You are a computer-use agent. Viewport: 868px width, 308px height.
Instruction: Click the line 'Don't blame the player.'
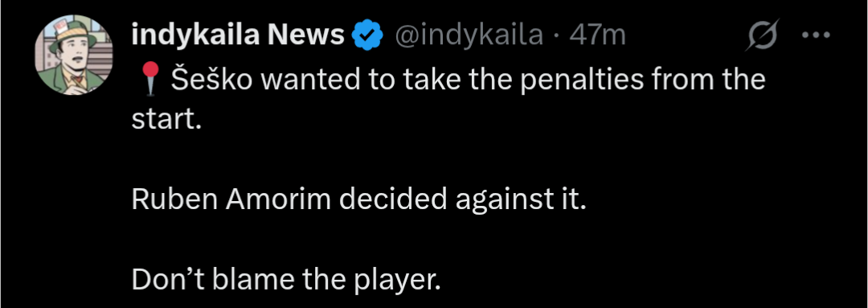click(x=286, y=281)
